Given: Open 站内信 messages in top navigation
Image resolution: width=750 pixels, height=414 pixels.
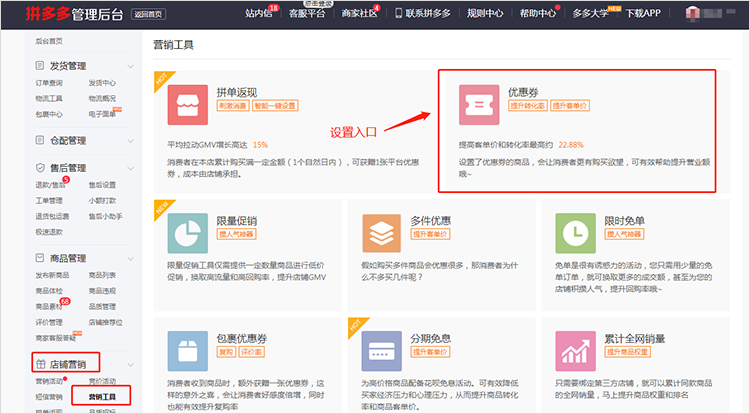Looking at the screenshot, I should point(258,13).
